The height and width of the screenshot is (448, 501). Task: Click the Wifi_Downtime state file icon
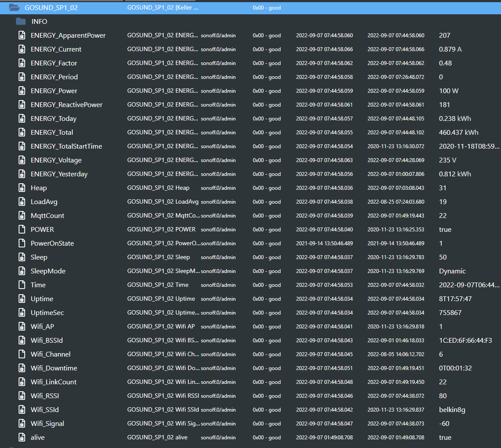(22, 368)
